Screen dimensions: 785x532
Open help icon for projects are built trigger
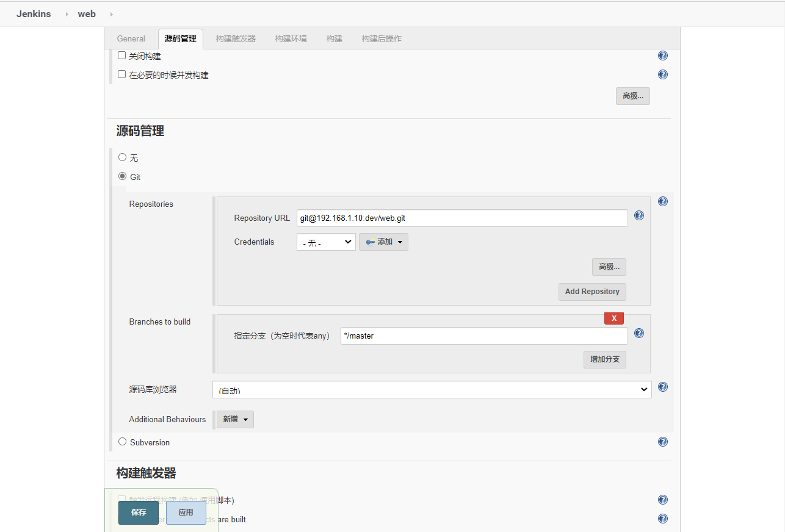[x=663, y=519]
